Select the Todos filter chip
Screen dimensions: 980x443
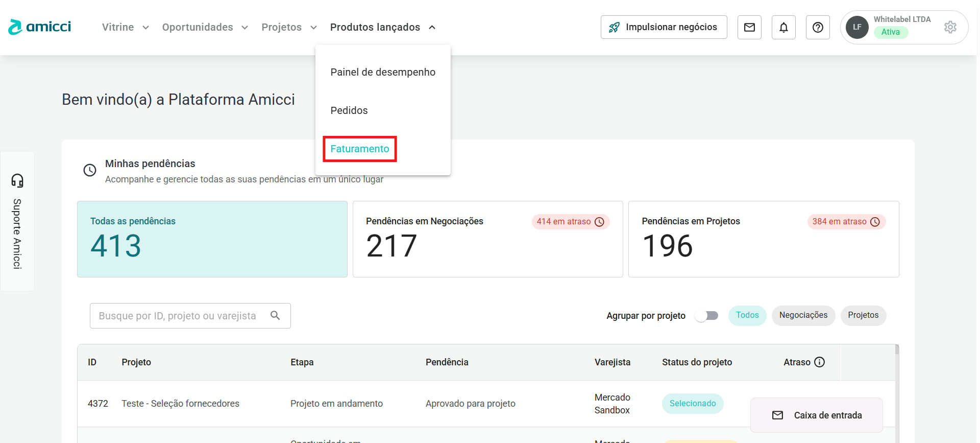pos(747,315)
